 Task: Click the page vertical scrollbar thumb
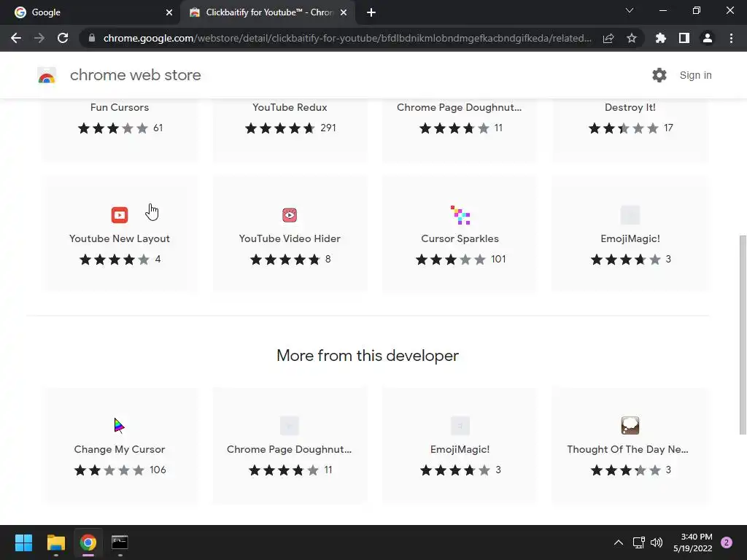point(742,335)
